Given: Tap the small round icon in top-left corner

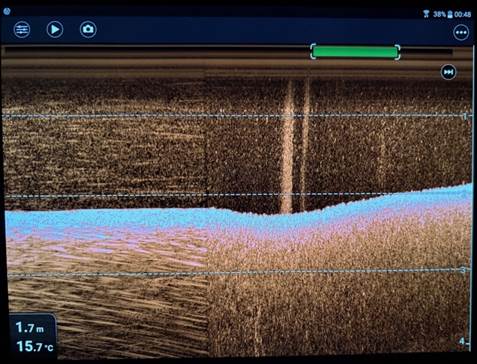Looking at the screenshot, I should [x=7, y=11].
